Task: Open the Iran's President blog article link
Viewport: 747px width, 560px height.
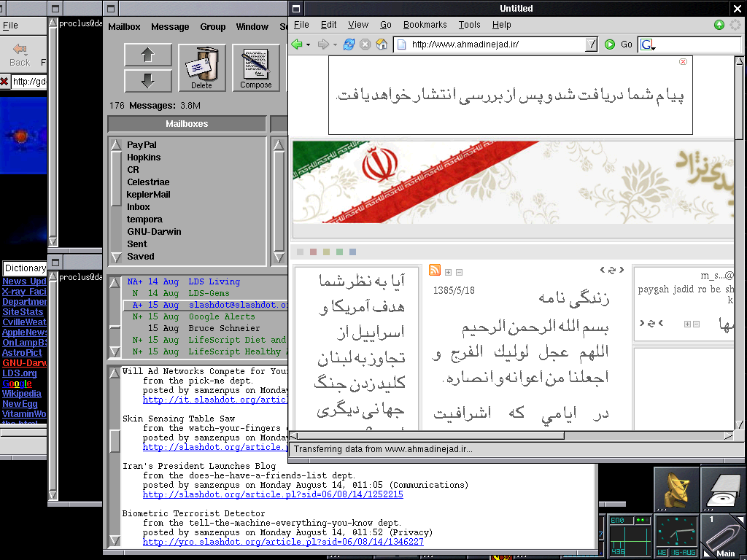Action: (273, 494)
